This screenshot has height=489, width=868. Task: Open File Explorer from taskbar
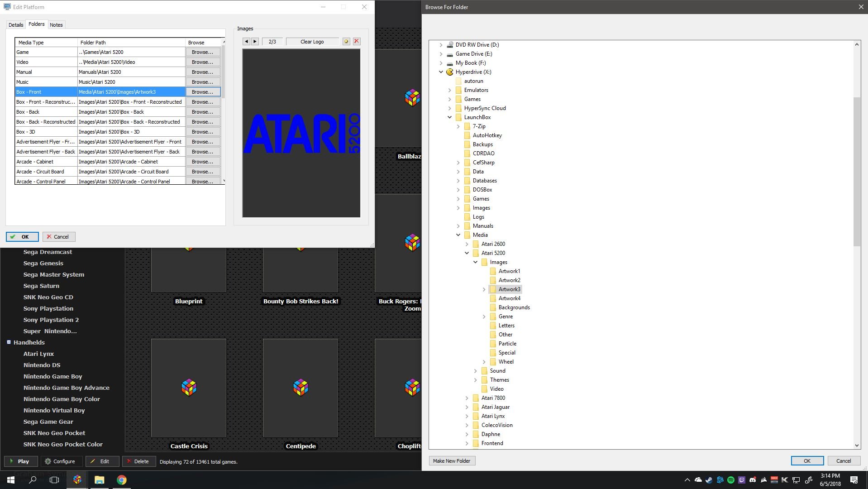tap(99, 480)
